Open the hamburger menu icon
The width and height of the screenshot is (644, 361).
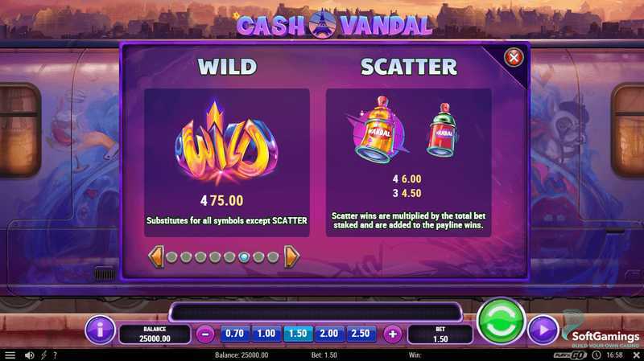[10, 355]
